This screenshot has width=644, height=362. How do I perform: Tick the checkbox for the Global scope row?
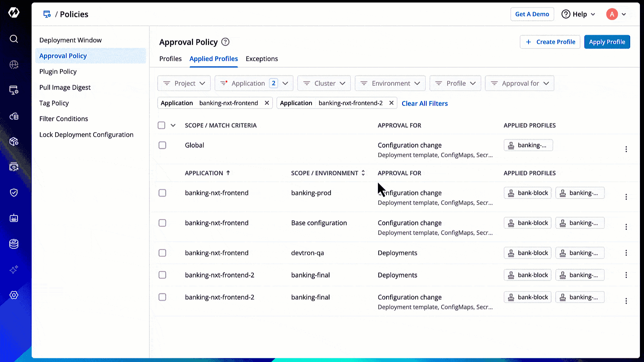pos(162,145)
